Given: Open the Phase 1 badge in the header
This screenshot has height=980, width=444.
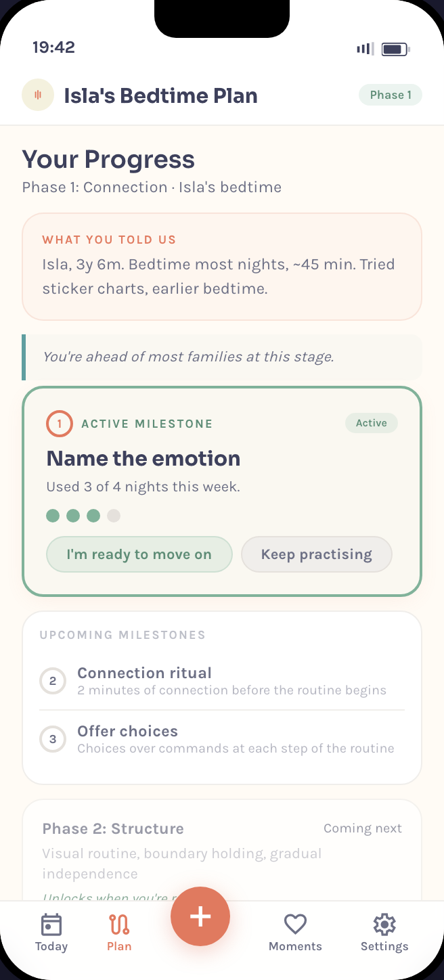Looking at the screenshot, I should pyautogui.click(x=391, y=95).
